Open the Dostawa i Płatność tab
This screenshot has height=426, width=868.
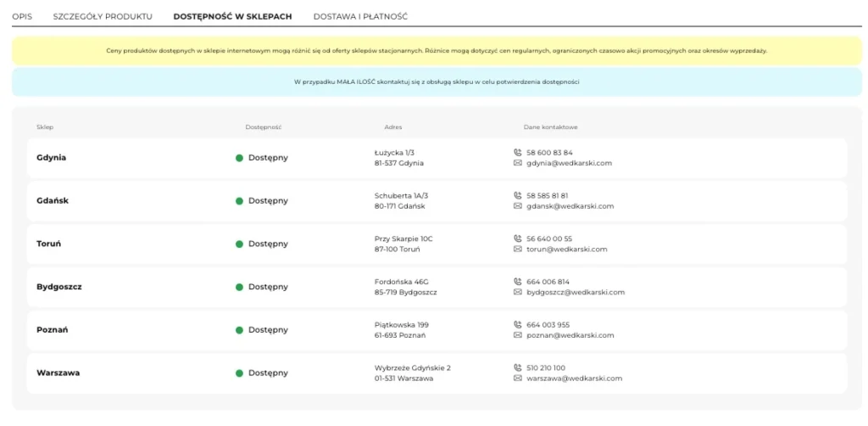[360, 17]
